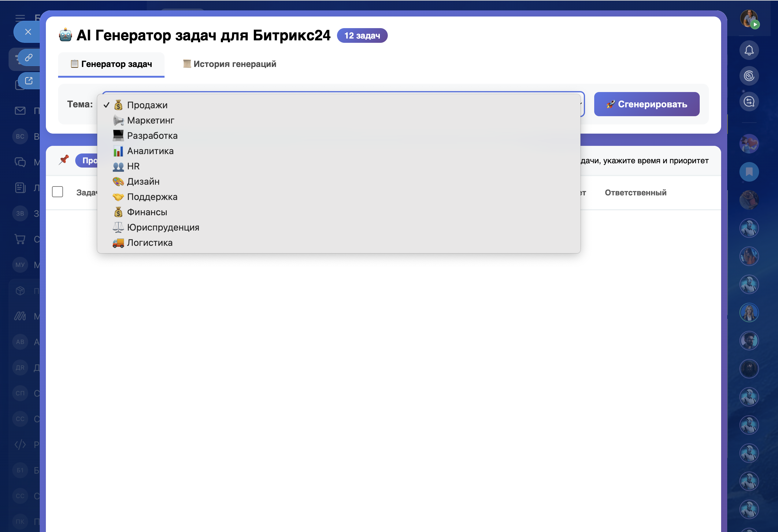Choose the HR theme option
Viewport: 778px width, 532px height.
(133, 166)
